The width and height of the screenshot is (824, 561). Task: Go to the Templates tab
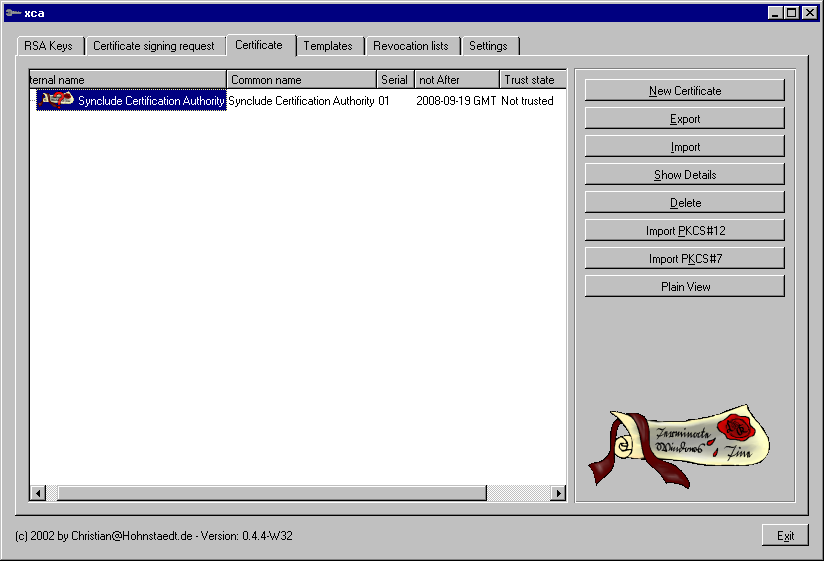pos(328,46)
